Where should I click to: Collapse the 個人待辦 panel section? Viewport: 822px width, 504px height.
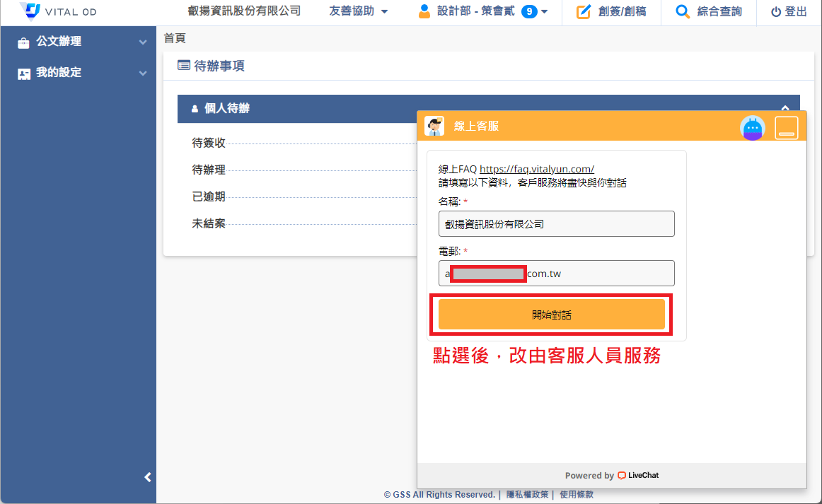point(785,108)
